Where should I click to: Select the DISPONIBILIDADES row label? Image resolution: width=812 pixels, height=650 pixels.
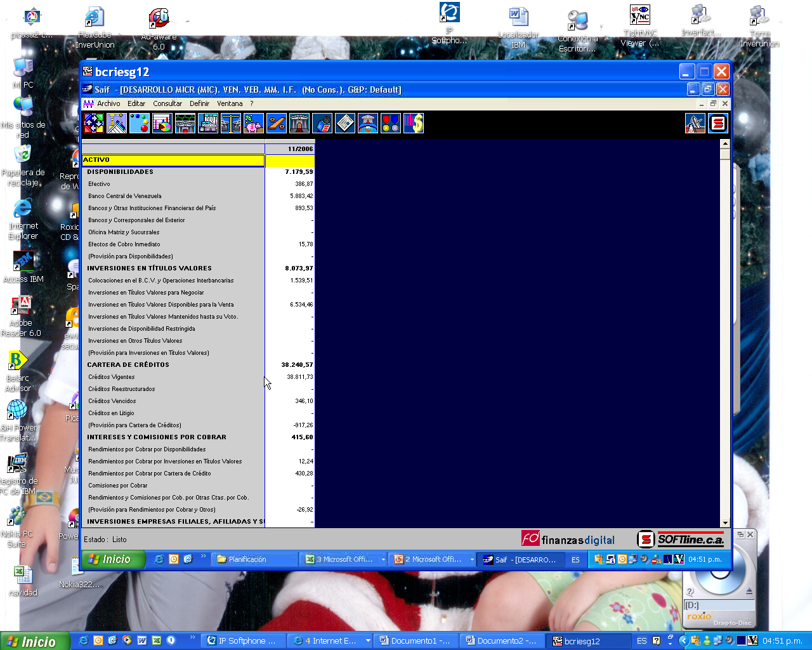[x=120, y=172]
